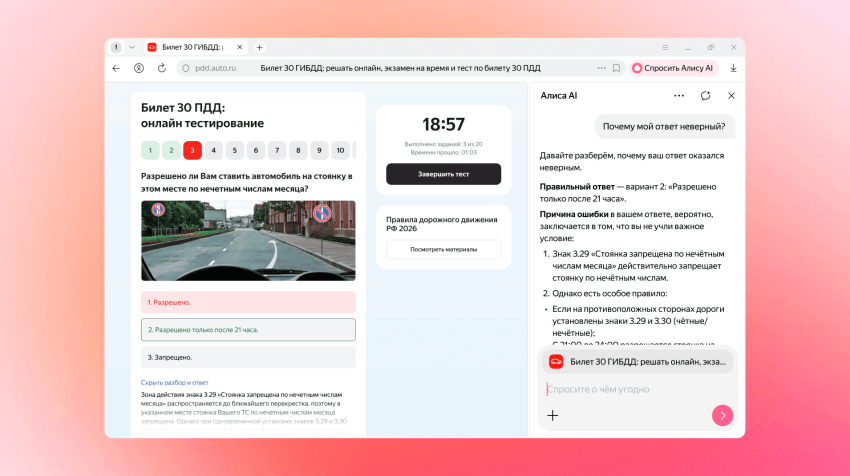
Task: Close the Билет 30 ГИБДД tab
Action: [240, 48]
